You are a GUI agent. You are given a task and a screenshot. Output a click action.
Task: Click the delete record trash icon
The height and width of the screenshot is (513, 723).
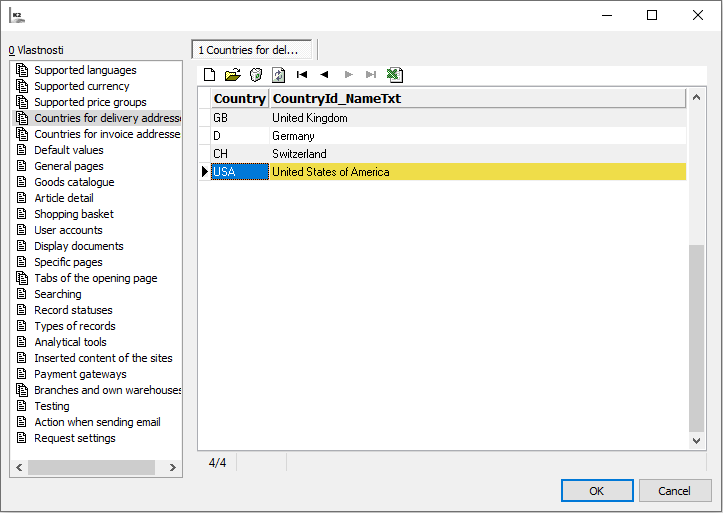click(256, 75)
